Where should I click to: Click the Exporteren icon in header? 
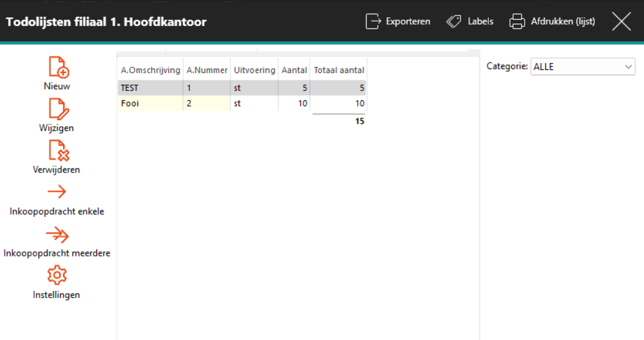[x=373, y=22]
